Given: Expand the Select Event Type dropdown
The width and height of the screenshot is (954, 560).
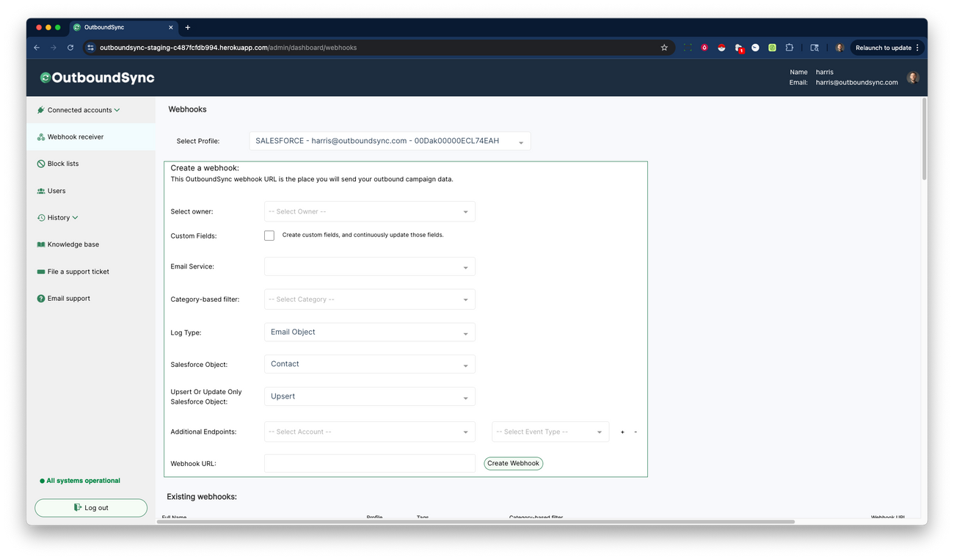Looking at the screenshot, I should tap(550, 432).
